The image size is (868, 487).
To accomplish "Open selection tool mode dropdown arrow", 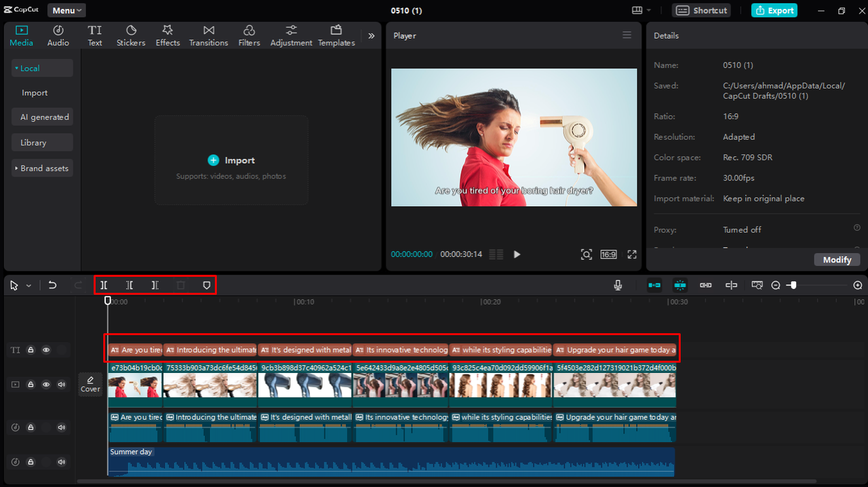I will (x=28, y=286).
